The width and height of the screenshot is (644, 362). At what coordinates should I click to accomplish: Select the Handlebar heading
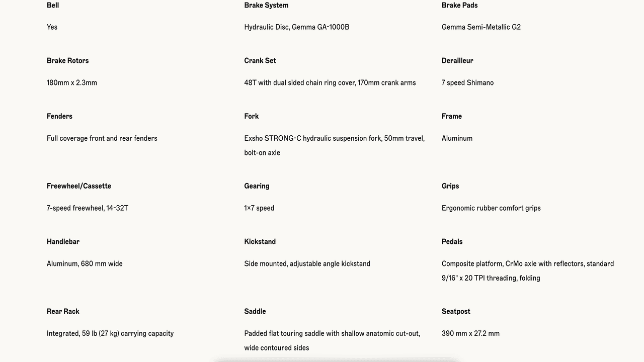pos(63,242)
